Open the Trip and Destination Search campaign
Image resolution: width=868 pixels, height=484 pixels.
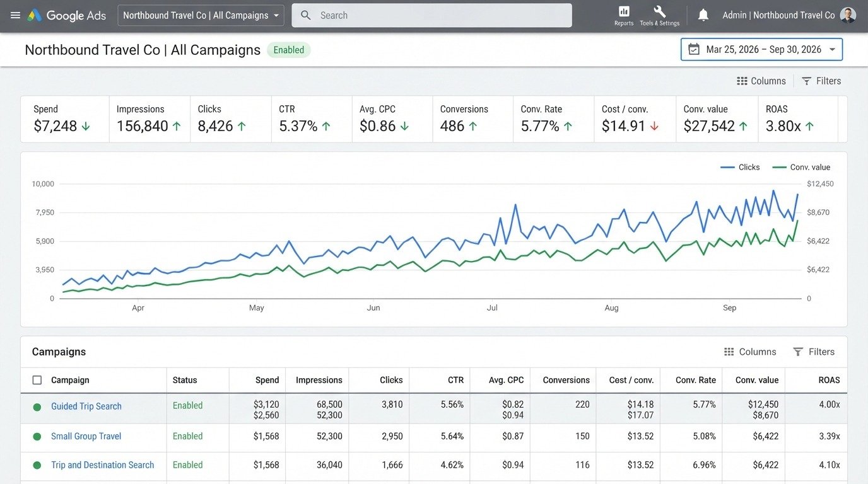[102, 465]
